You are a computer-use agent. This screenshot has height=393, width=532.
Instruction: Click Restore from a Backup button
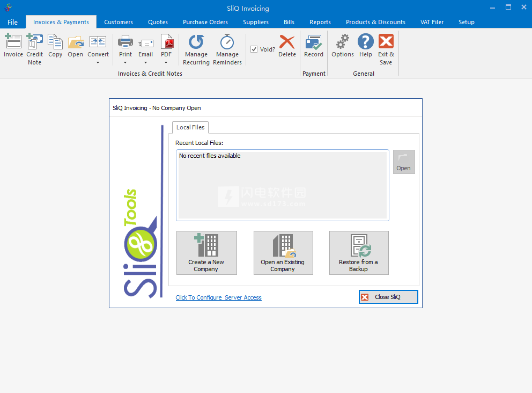(359, 253)
